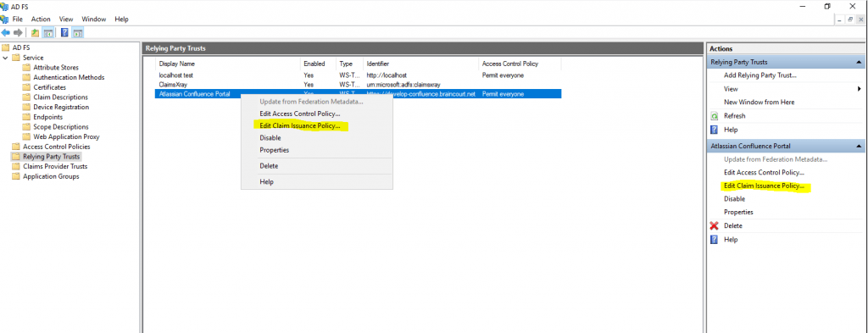Image resolution: width=868 pixels, height=333 pixels.
Task: Collapse the Service tree node
Action: (6, 58)
